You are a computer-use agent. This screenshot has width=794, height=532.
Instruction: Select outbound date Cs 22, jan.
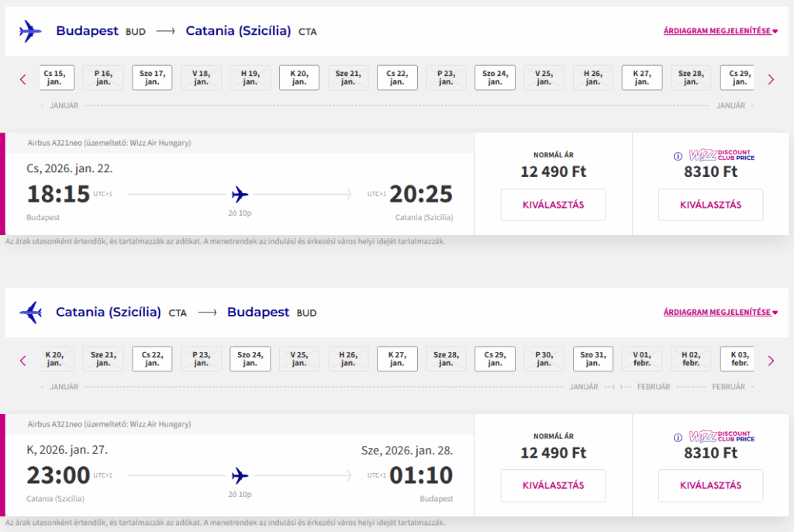(397, 78)
